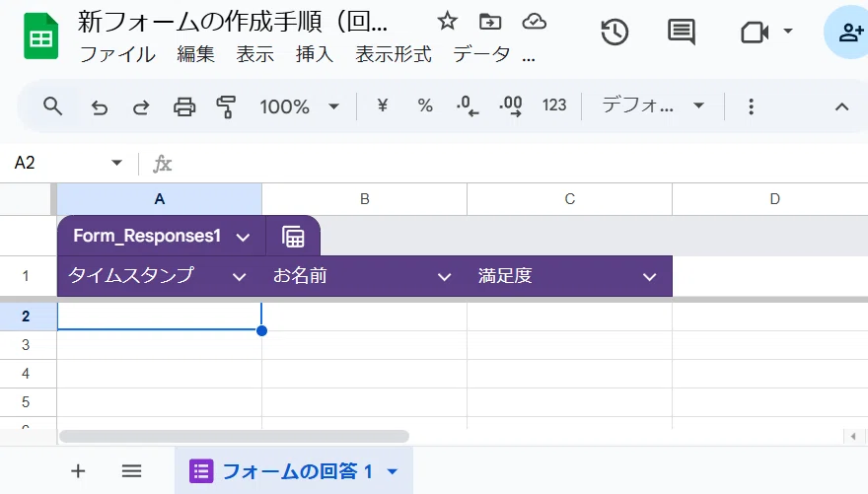Open the all sheets list
Viewport: 868px width, 494px height.
click(x=132, y=471)
